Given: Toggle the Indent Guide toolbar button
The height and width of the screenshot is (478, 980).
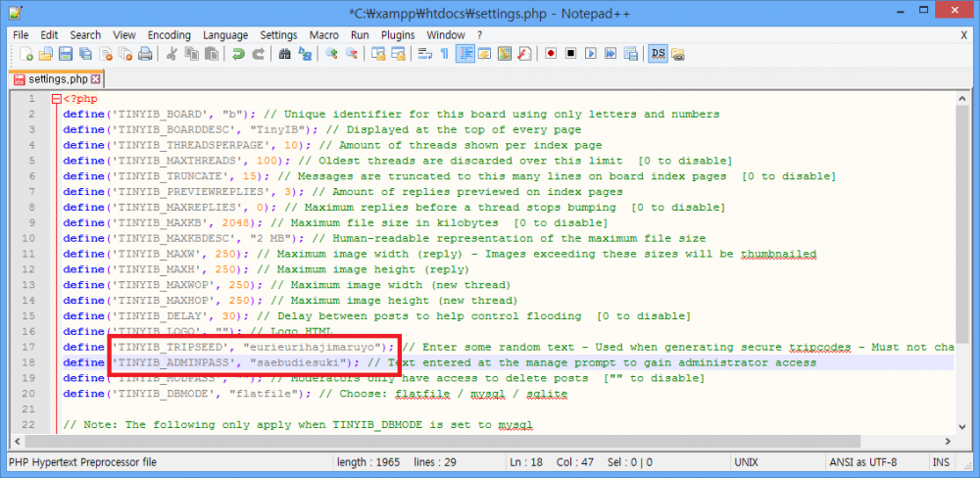Looking at the screenshot, I should [x=465, y=54].
